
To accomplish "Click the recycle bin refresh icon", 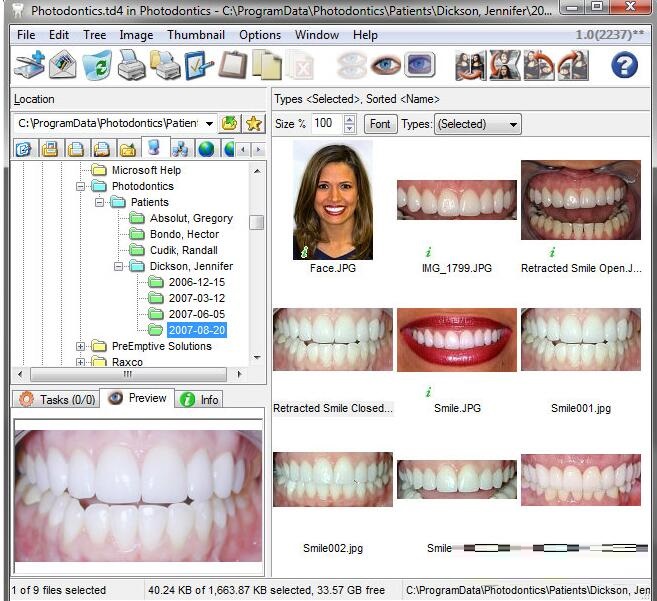I will (x=97, y=65).
